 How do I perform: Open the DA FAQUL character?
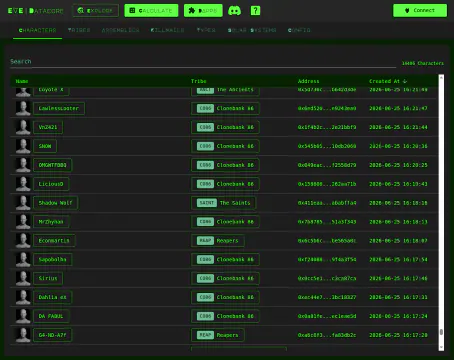click(51, 316)
